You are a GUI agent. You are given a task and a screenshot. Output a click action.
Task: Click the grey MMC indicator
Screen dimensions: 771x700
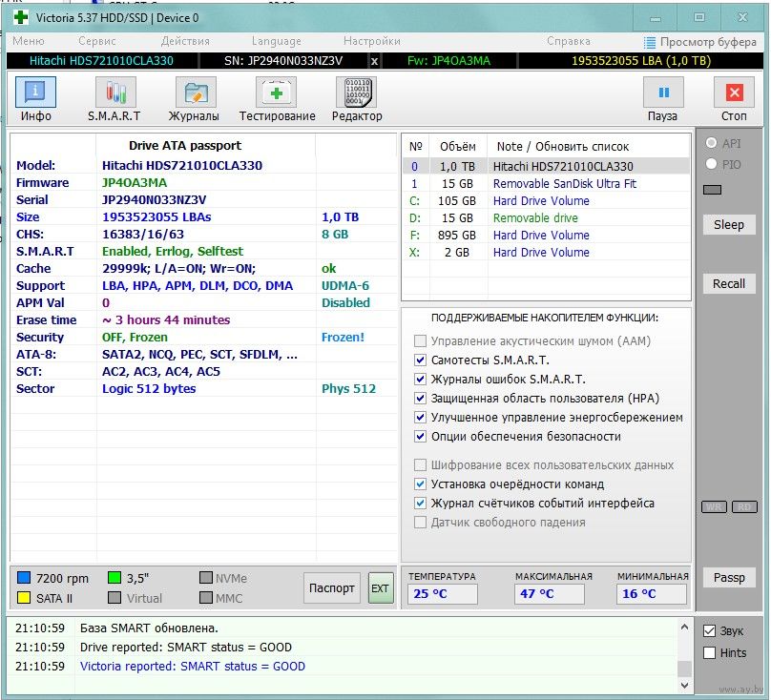(206, 597)
